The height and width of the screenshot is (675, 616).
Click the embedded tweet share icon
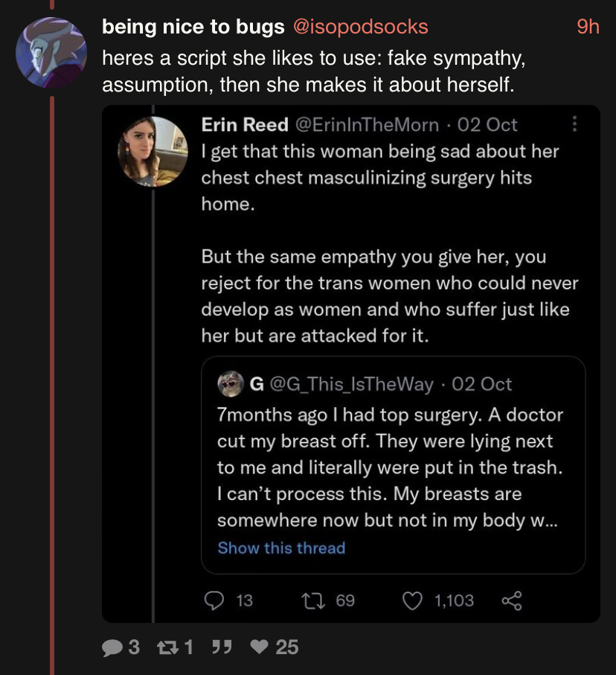coord(512,600)
